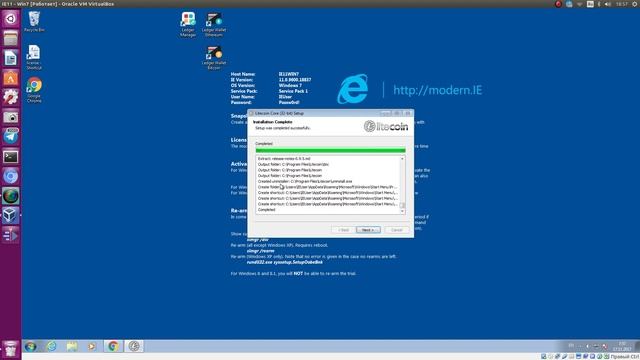Open sound volume indicator in top panel
The image size is (640, 360).
(x=608, y=4)
